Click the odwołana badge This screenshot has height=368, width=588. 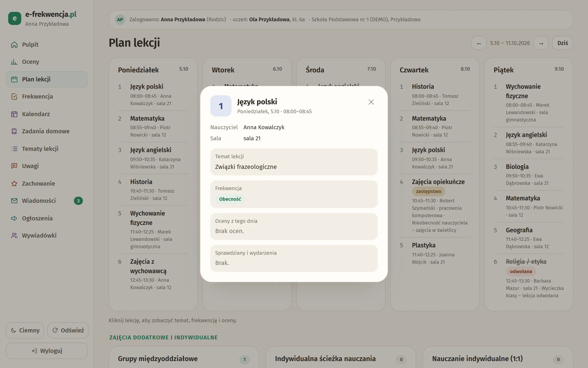point(521,271)
